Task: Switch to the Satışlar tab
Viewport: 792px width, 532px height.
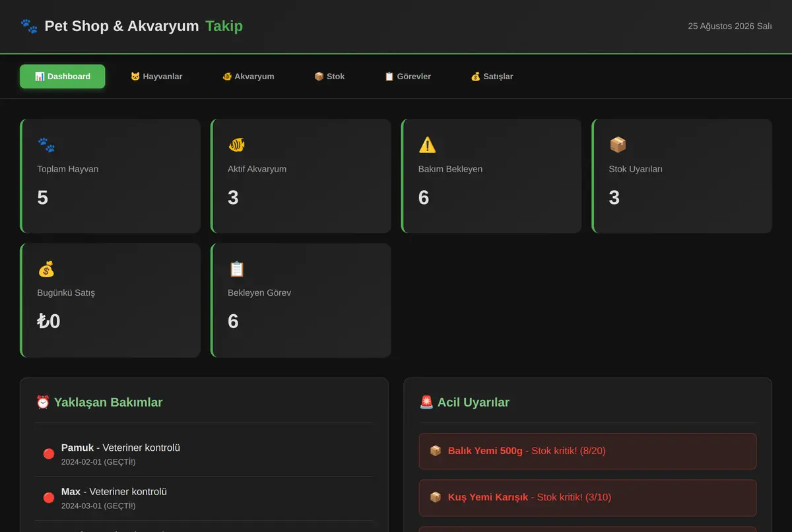Action: point(492,77)
